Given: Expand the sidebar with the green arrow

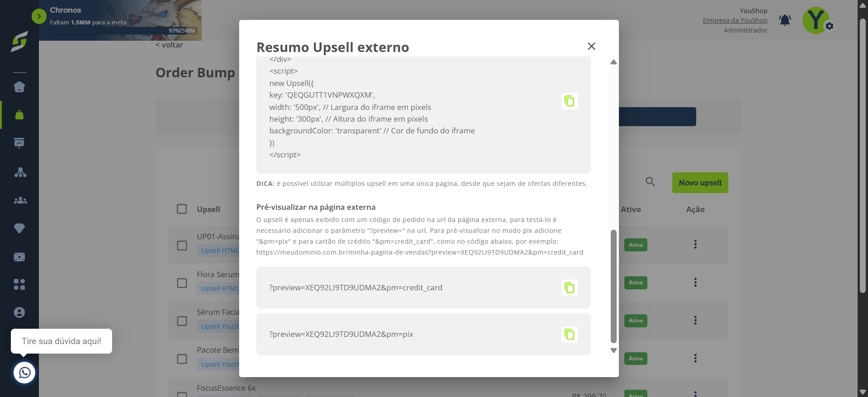Looking at the screenshot, I should [39, 17].
